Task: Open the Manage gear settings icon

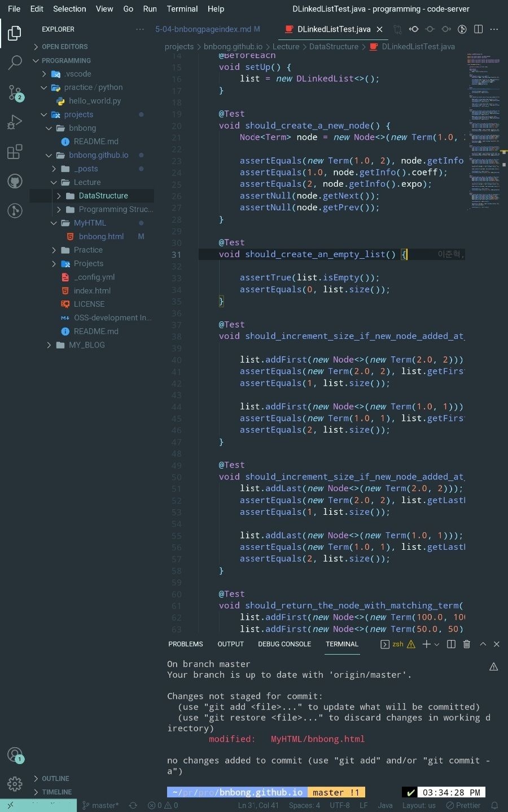Action: (x=15, y=784)
